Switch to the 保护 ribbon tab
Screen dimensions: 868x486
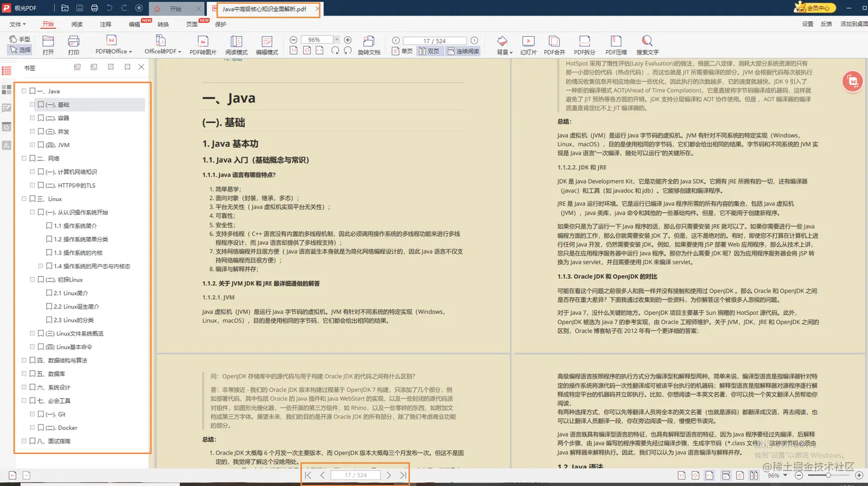(x=220, y=24)
